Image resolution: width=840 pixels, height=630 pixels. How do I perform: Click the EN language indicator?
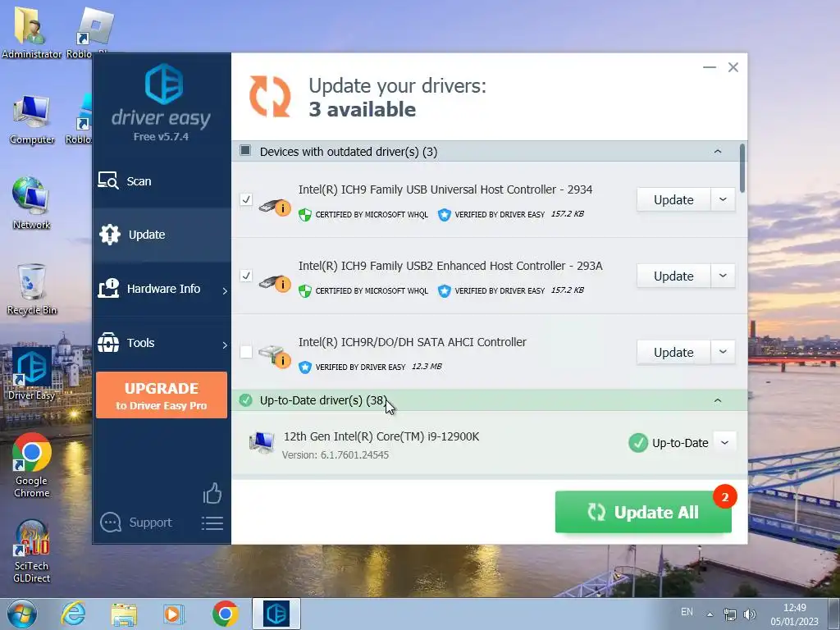pos(687,612)
